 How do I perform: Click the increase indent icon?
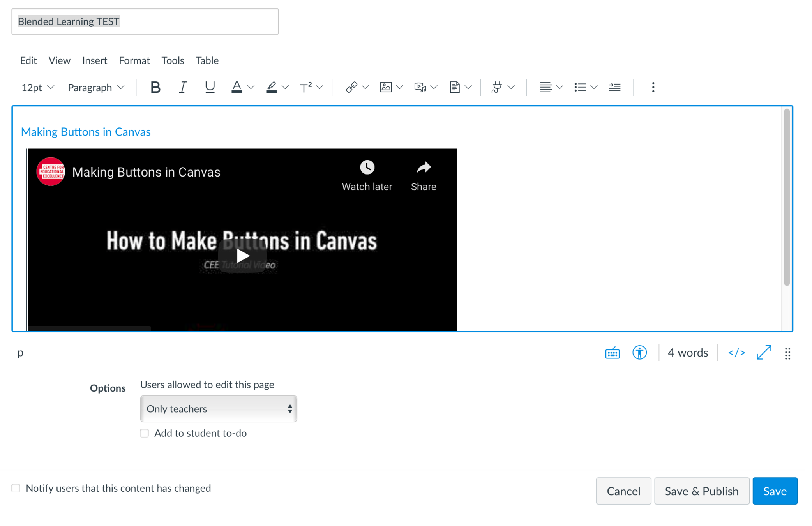click(614, 87)
